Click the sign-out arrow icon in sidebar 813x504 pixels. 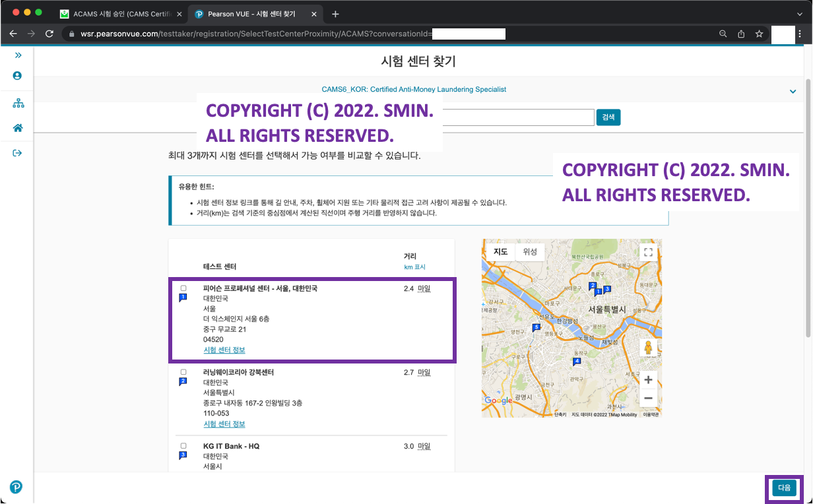point(17,153)
